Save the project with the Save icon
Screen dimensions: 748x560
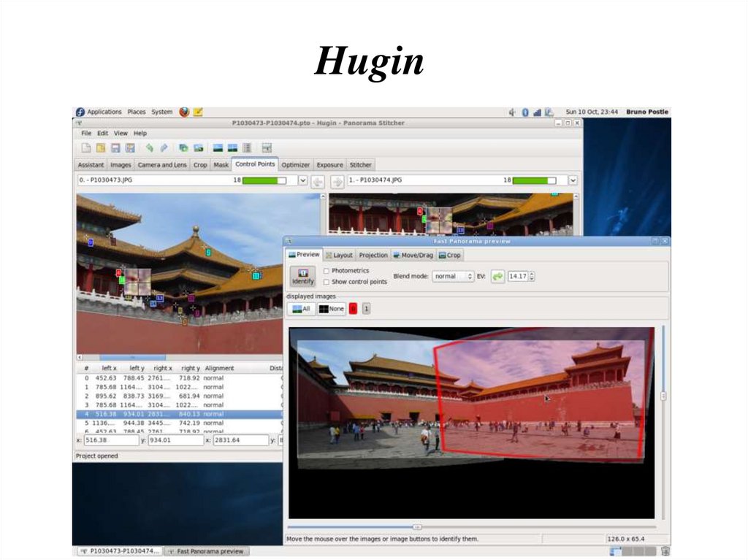point(117,147)
